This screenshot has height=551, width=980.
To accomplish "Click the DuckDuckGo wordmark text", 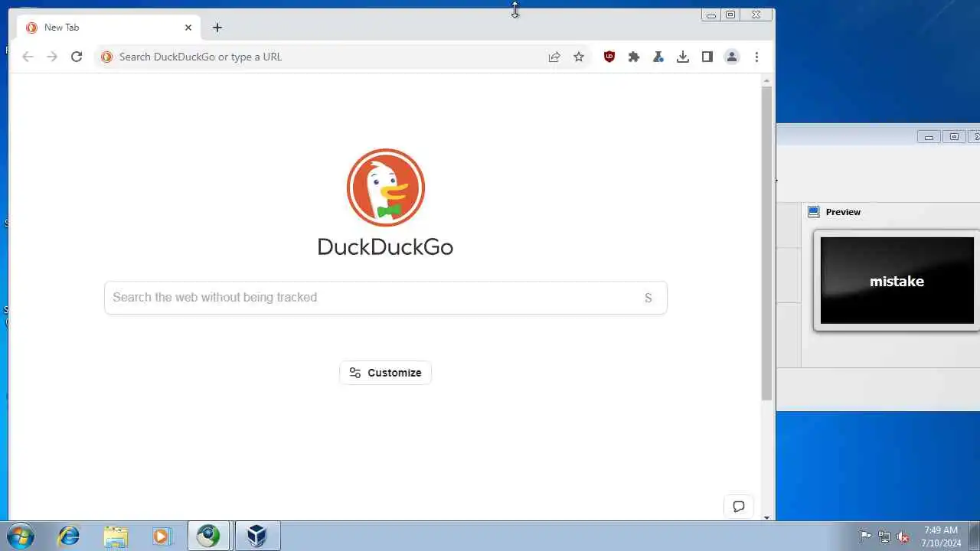I will pos(385,246).
